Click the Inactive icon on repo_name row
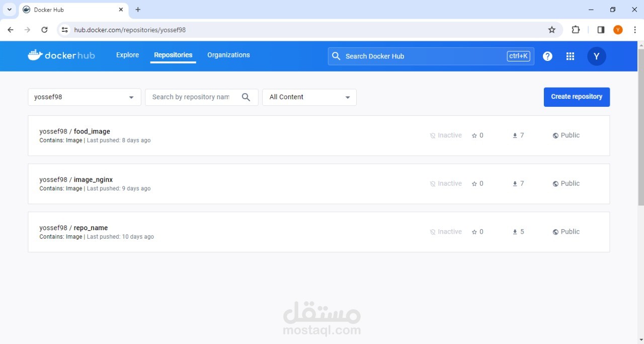This screenshot has width=644, height=344. point(433,232)
